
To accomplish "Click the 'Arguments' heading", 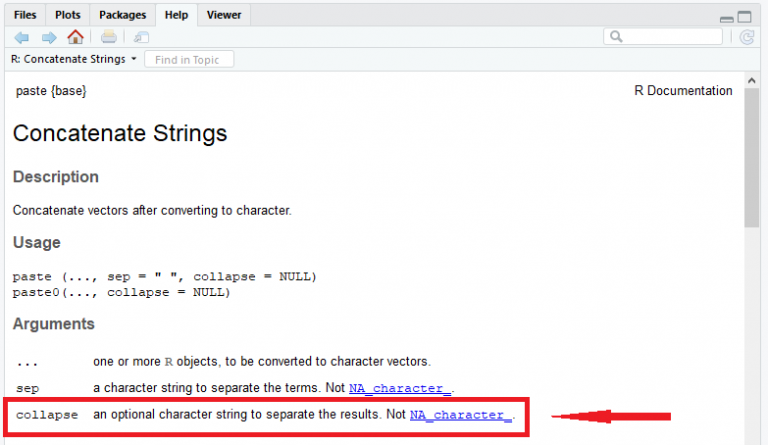I will point(53,324).
